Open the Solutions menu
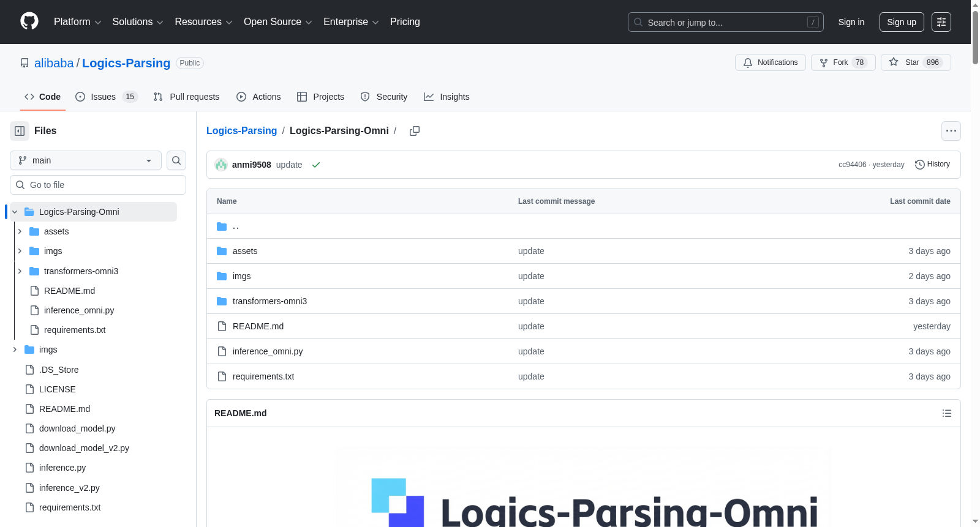This screenshot has height=527, width=980. [138, 22]
